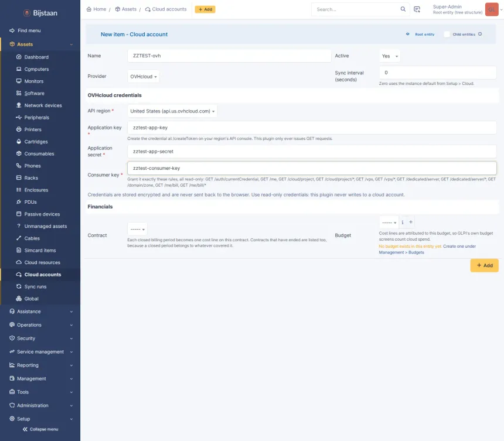Screen dimensions: 504x441
Task: Click the budget info 'i' icon
Action: click(403, 223)
